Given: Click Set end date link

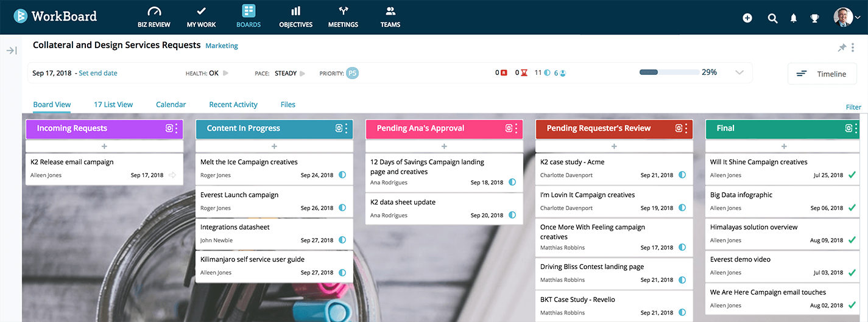Looking at the screenshot, I should pos(98,73).
